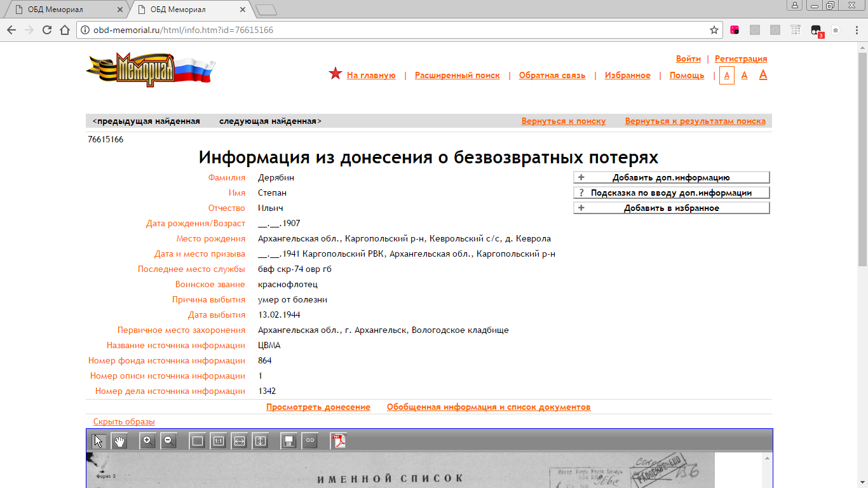Close the first ОБД Мемориал tab
The height and width of the screenshot is (488, 868).
tap(119, 10)
